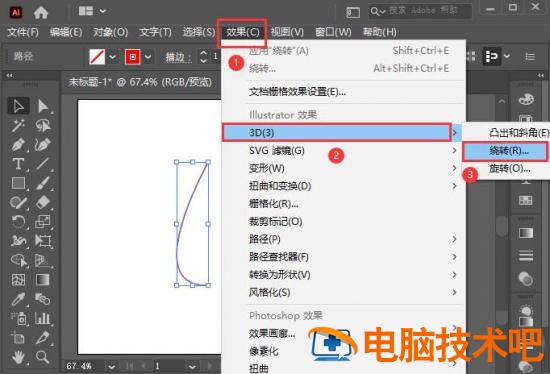Open the Stroke panel lines icon

[526, 255]
